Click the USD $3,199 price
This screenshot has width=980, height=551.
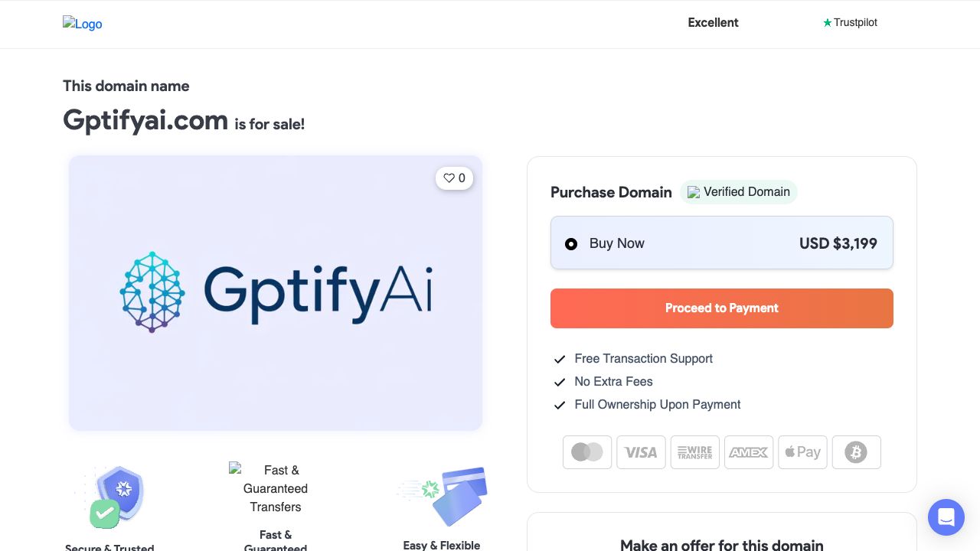pos(838,244)
